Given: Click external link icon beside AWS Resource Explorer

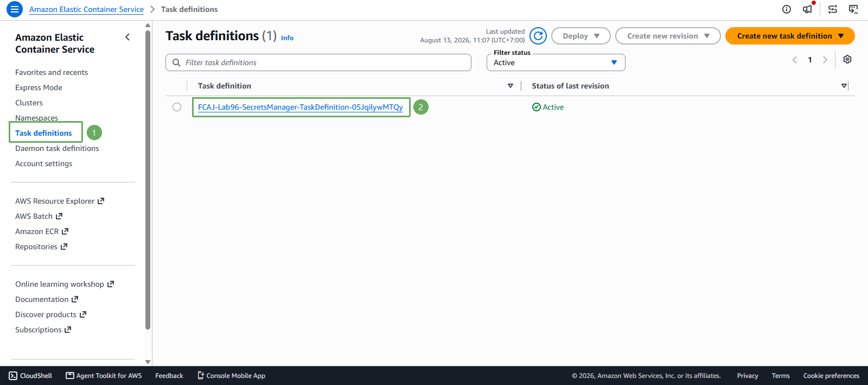Looking at the screenshot, I should click(x=101, y=201).
